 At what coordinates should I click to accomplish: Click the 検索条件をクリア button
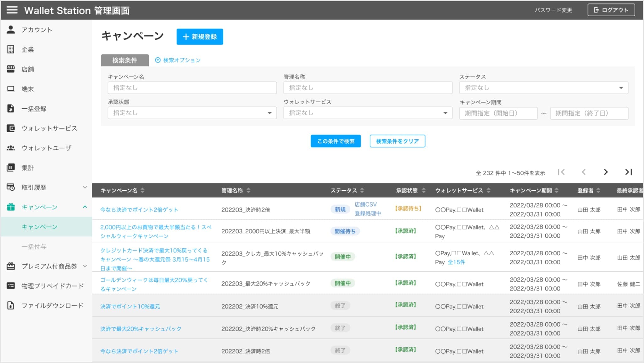click(x=397, y=141)
